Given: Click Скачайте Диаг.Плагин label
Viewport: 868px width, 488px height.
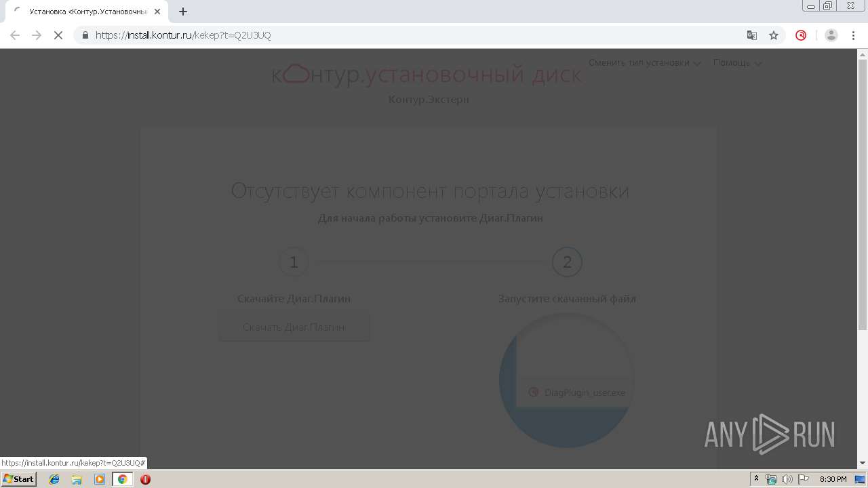Looking at the screenshot, I should pyautogui.click(x=294, y=298).
